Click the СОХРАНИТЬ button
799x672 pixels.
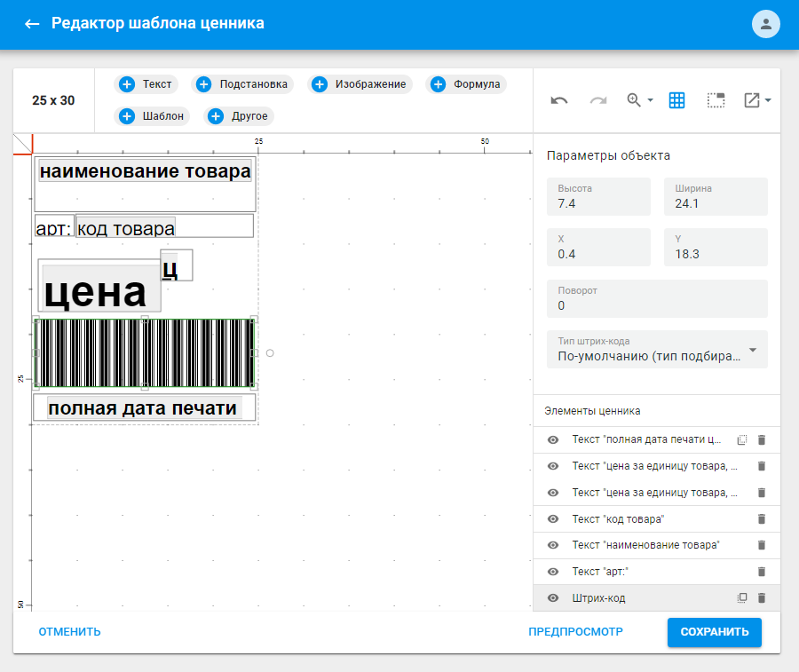pos(715,632)
